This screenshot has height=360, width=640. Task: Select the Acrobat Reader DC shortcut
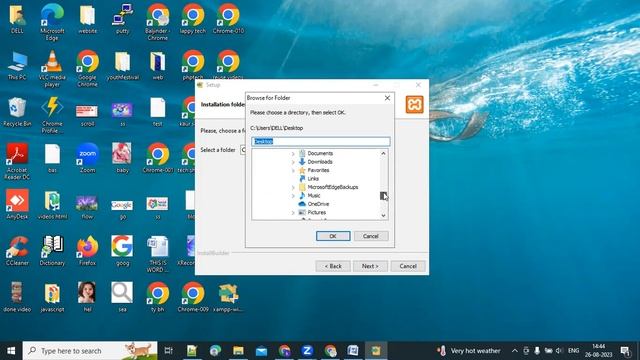click(x=17, y=162)
